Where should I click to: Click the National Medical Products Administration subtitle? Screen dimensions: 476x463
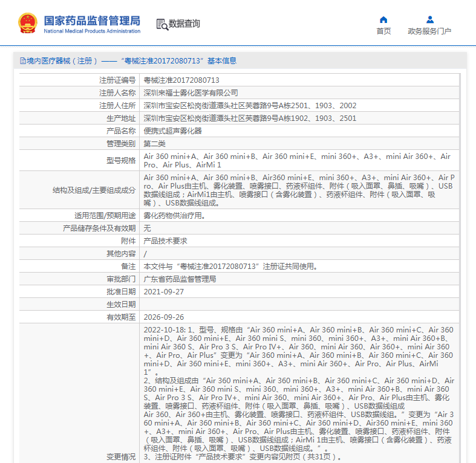[91, 31]
